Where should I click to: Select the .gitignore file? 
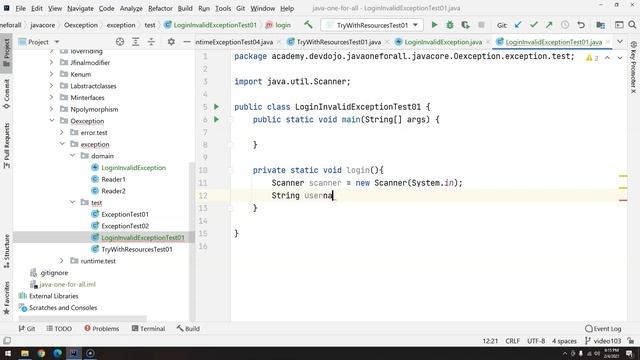pos(53,273)
